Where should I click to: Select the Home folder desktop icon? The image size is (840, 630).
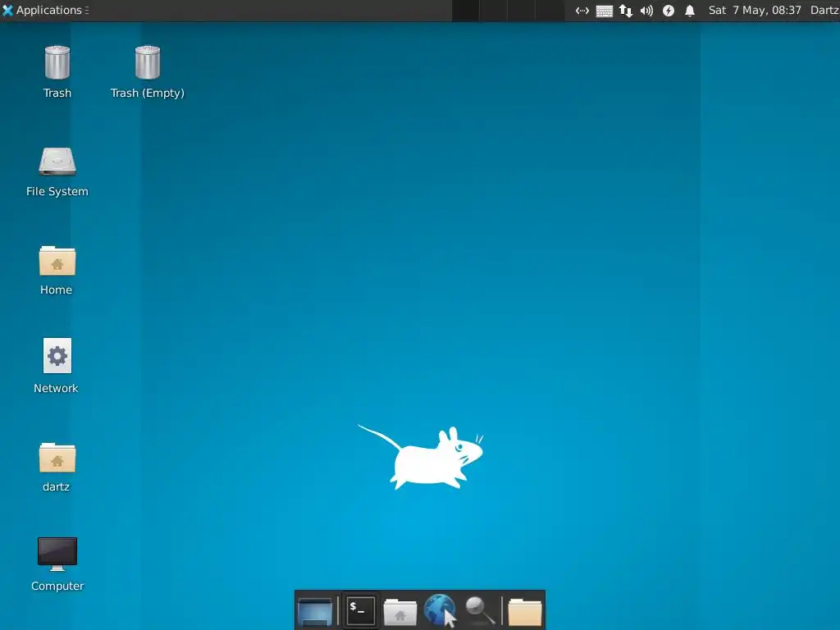[57, 271]
